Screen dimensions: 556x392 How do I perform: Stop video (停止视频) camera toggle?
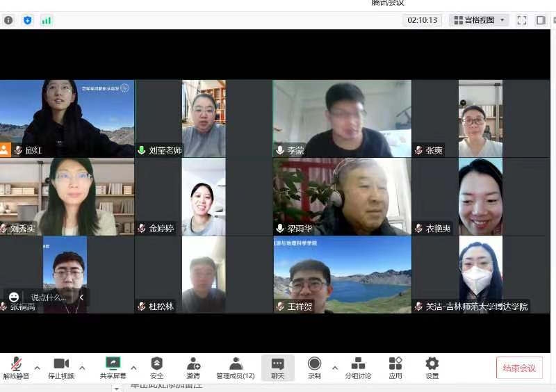61,368
